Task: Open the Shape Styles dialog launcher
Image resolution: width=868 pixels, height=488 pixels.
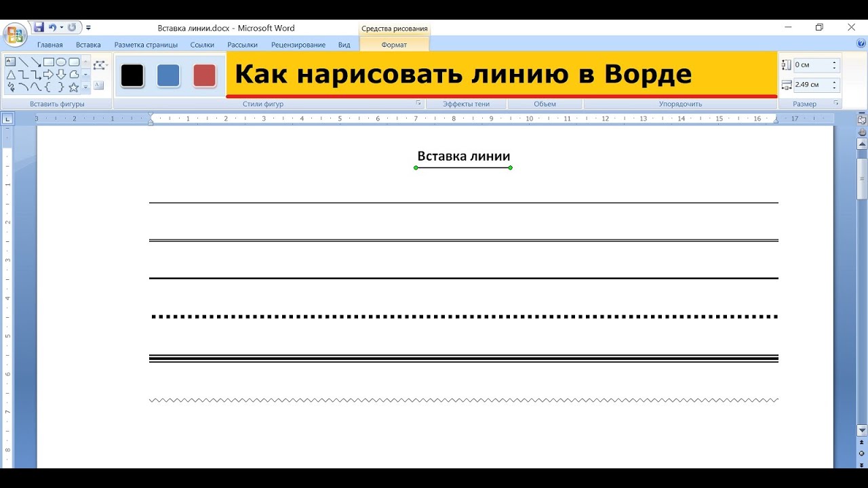Action: [x=418, y=104]
